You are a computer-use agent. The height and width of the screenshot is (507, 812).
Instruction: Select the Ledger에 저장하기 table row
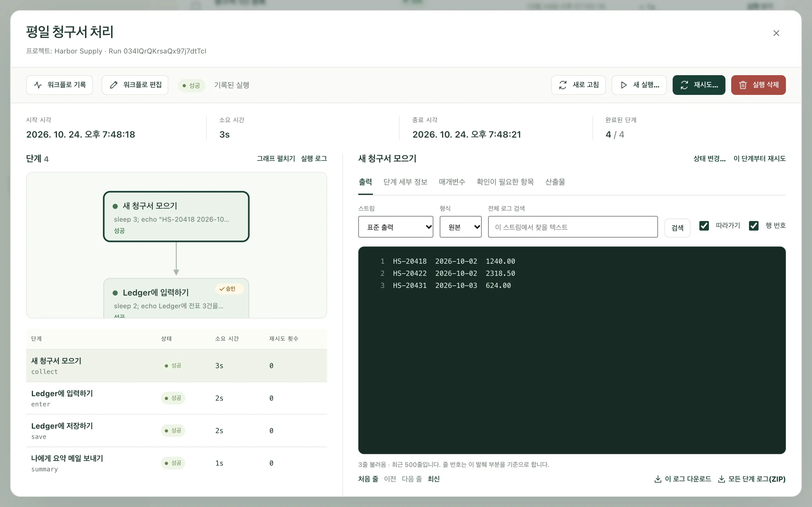(177, 431)
